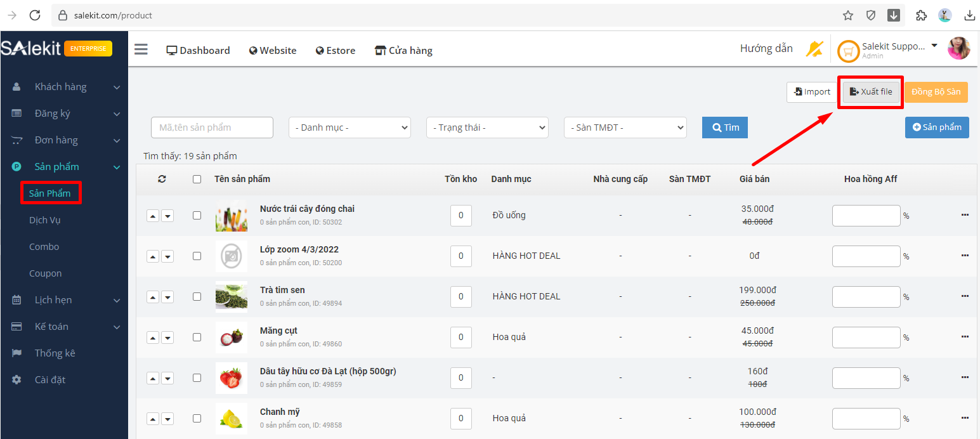This screenshot has width=980, height=439.
Task: Click Hoa hồng Aff field for Măng cụt
Action: click(x=866, y=337)
